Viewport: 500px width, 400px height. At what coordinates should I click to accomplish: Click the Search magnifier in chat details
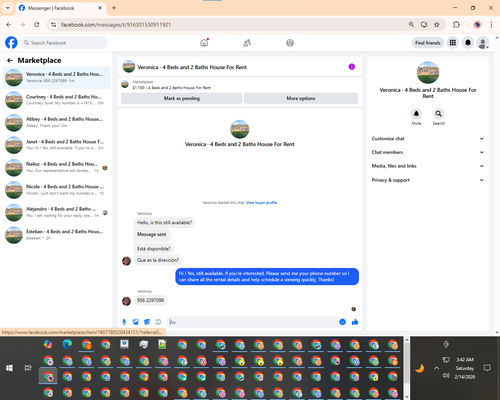coord(439,114)
